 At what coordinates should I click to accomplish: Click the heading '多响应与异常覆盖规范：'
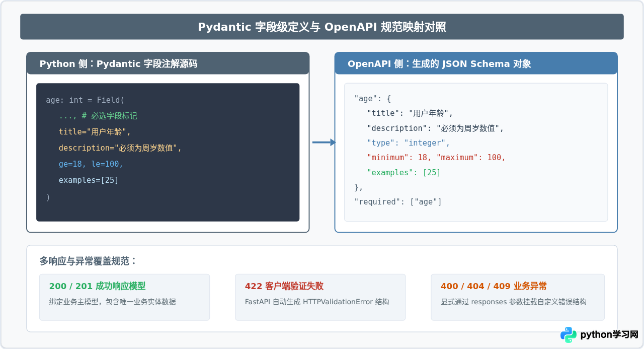point(89,261)
